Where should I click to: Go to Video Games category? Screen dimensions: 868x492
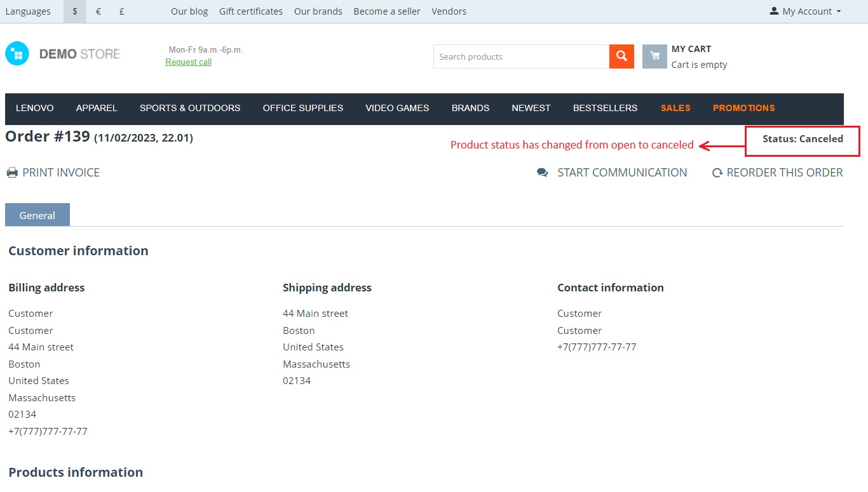(x=397, y=108)
